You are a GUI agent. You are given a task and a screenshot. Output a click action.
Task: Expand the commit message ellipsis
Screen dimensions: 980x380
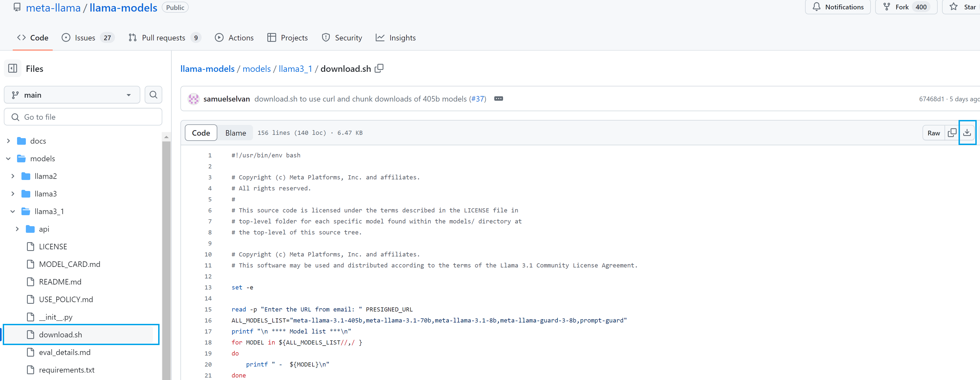point(498,99)
